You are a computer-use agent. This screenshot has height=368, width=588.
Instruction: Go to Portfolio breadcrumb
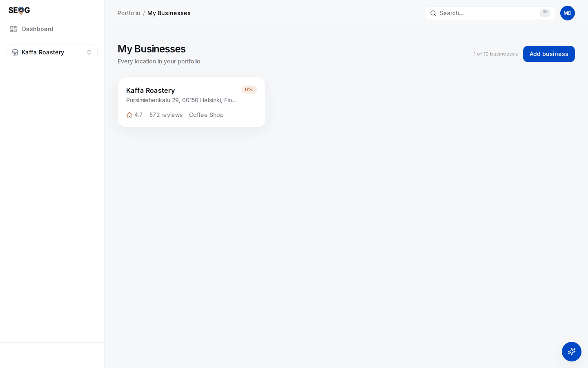(129, 13)
